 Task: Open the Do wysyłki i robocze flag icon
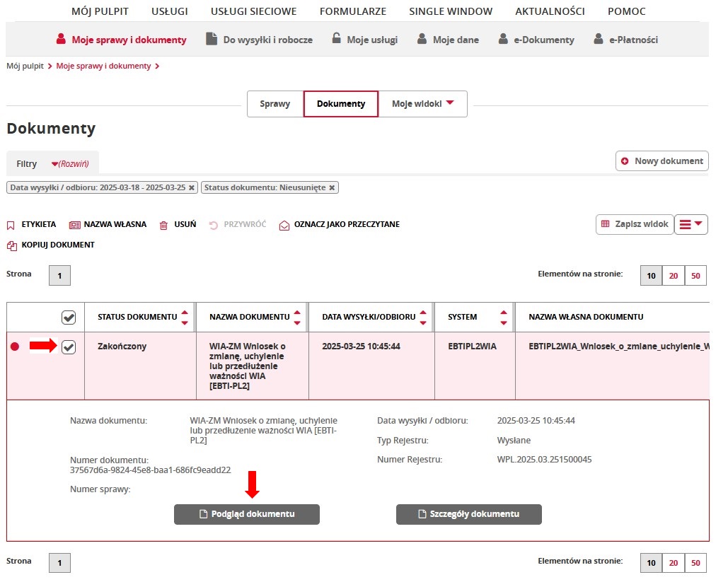[x=211, y=39]
